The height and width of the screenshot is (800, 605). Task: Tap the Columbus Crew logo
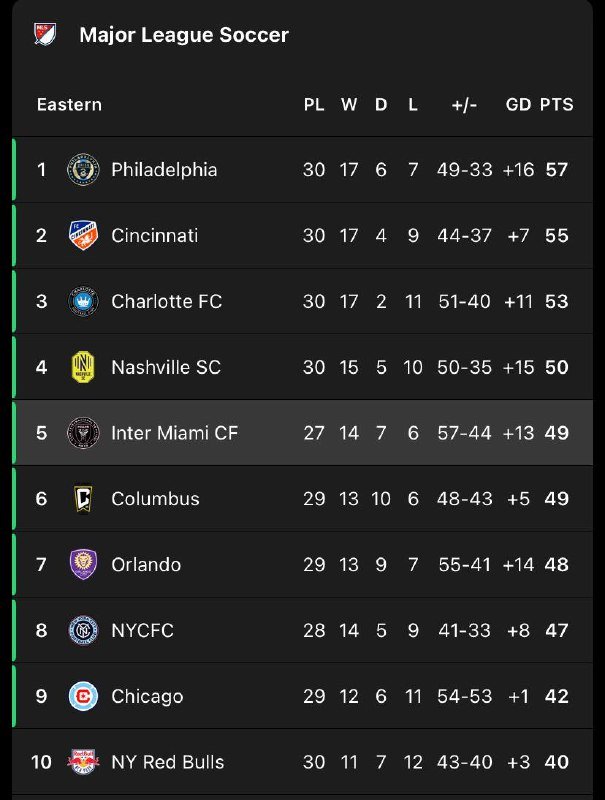[82, 498]
